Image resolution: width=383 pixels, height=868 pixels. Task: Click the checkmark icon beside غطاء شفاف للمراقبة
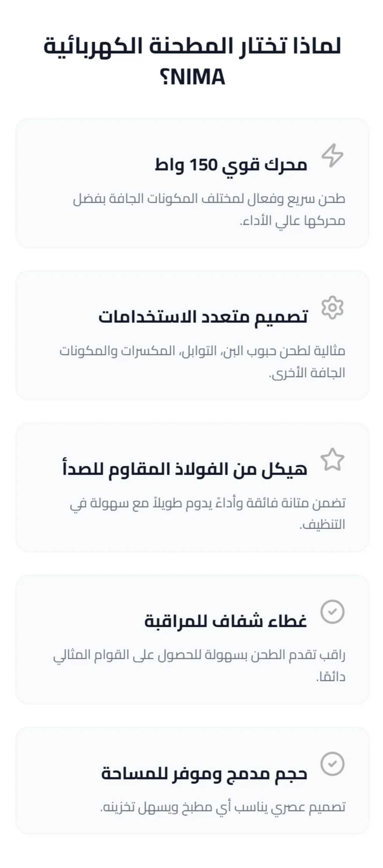[x=332, y=611]
